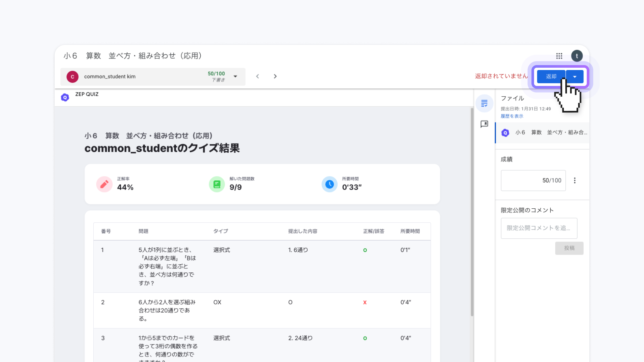Click the blue clock time icon
The width and height of the screenshot is (644, 362).
[329, 184]
